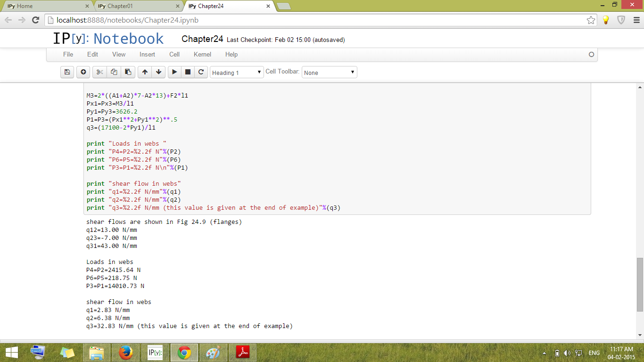
Task: Run the current cell with play button
Action: pyautogui.click(x=174, y=72)
